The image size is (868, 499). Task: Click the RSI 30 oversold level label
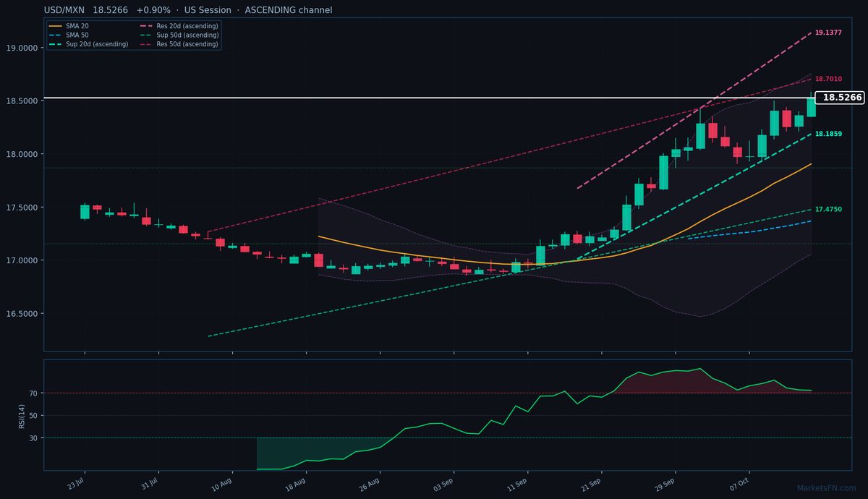(x=34, y=438)
